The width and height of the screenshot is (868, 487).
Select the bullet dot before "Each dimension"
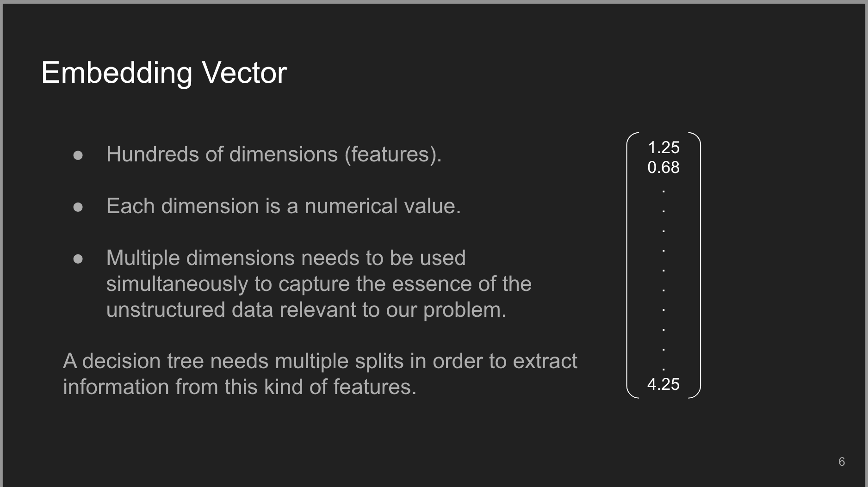[x=78, y=207]
